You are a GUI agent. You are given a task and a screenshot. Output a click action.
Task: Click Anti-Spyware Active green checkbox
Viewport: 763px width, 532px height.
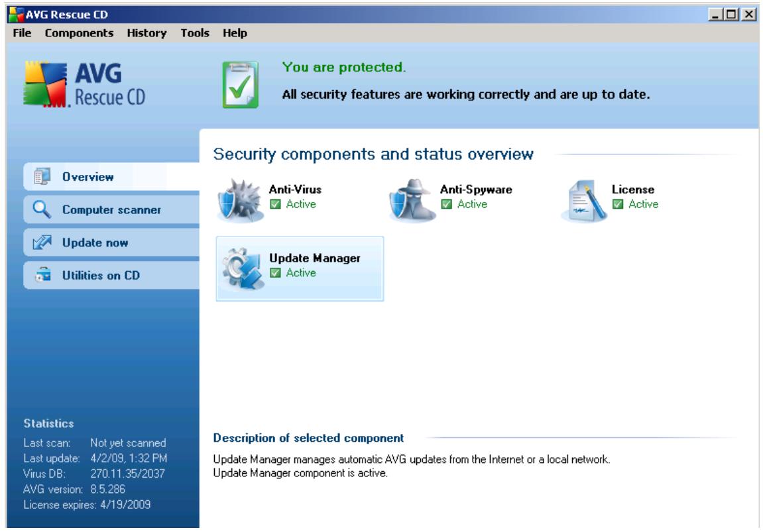point(447,204)
